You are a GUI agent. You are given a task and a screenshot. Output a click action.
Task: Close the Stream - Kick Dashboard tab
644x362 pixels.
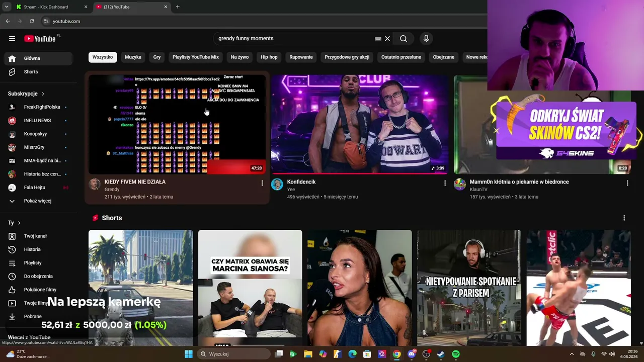pos(86,7)
